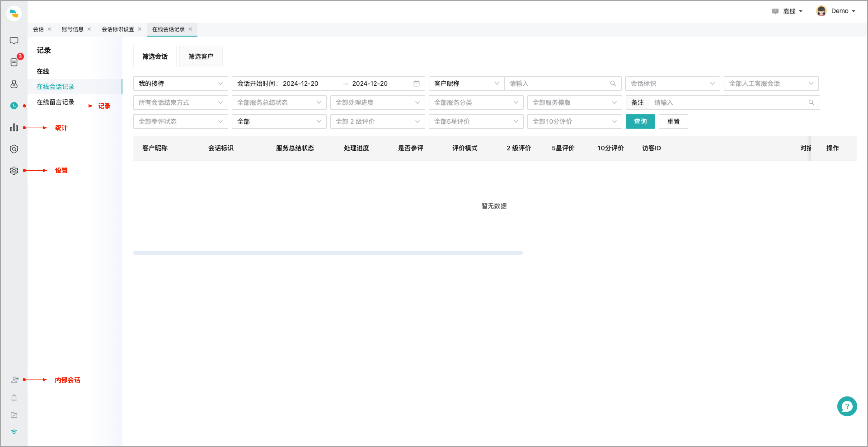
Task: Open the records clock icon in sidebar
Action: (x=14, y=106)
